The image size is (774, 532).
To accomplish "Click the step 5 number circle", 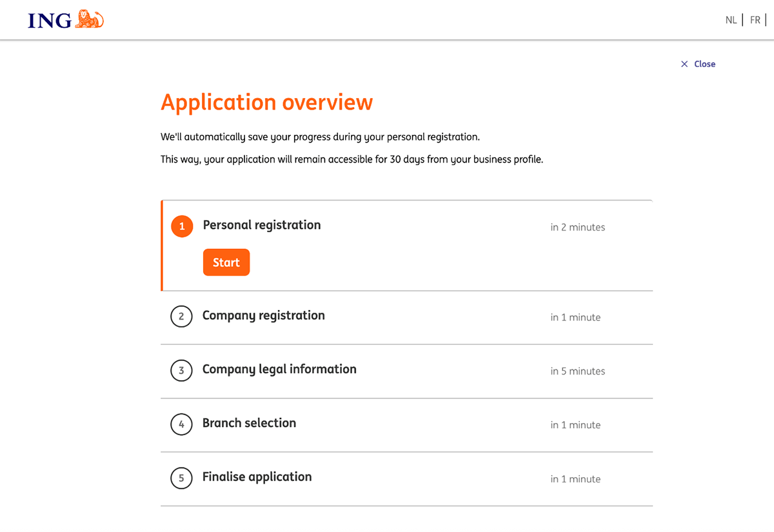I will point(181,478).
